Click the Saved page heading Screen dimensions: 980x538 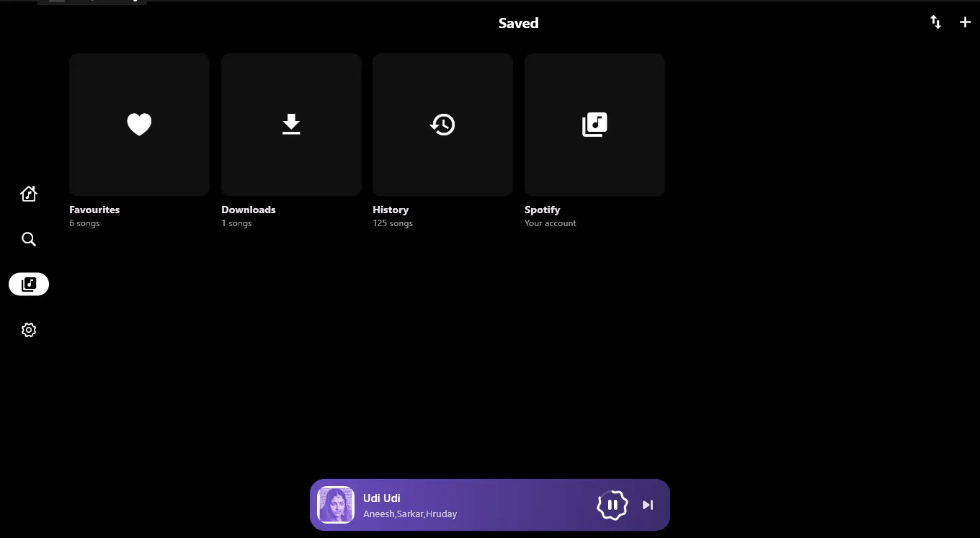[519, 23]
